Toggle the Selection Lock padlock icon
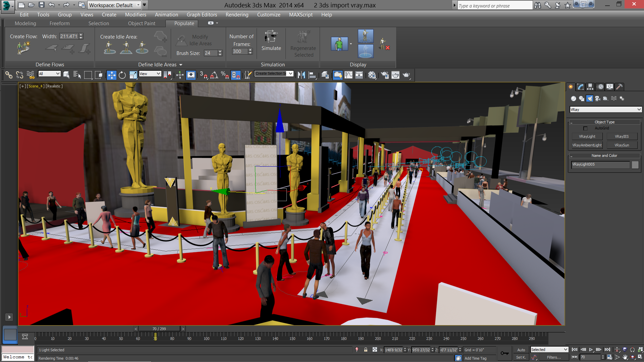 pyautogui.click(x=366, y=350)
